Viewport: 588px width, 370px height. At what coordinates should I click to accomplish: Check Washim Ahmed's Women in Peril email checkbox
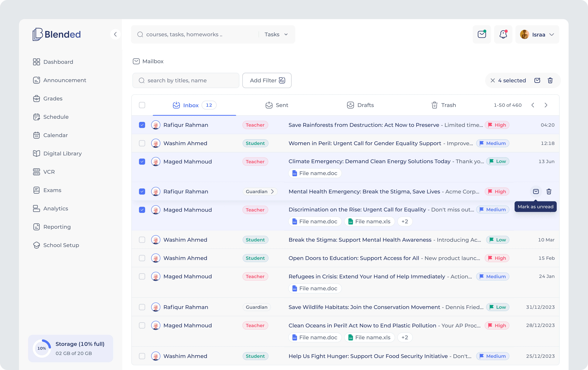(x=142, y=143)
